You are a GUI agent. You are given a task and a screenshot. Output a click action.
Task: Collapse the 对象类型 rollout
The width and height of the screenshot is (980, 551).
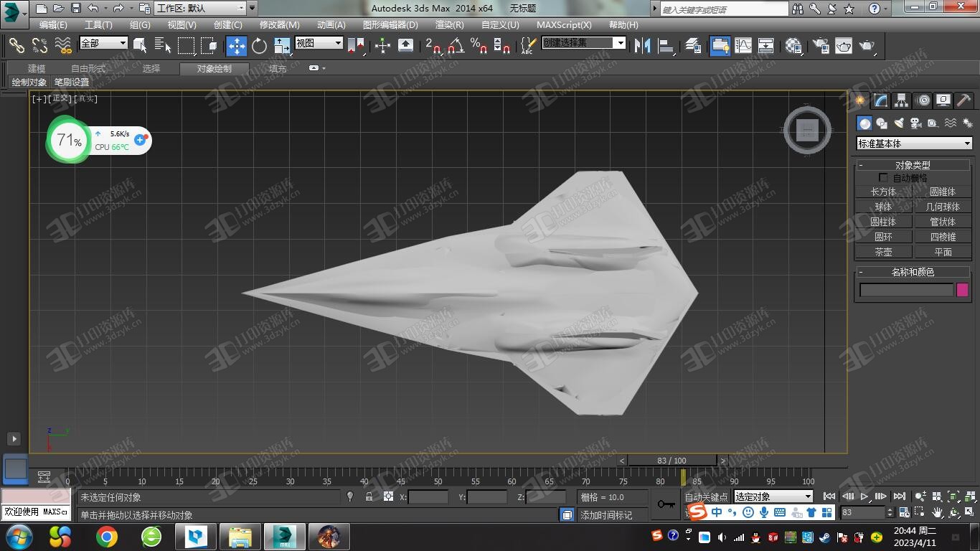point(912,165)
